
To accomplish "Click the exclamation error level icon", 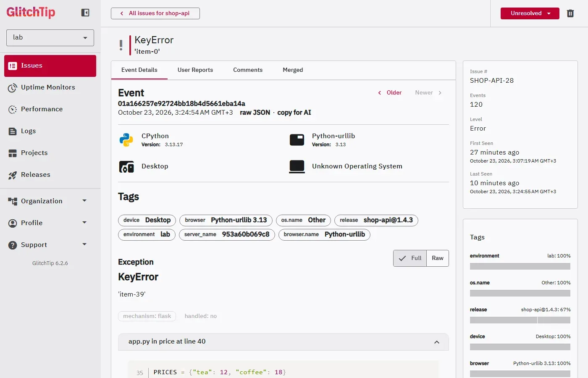I will (x=121, y=45).
